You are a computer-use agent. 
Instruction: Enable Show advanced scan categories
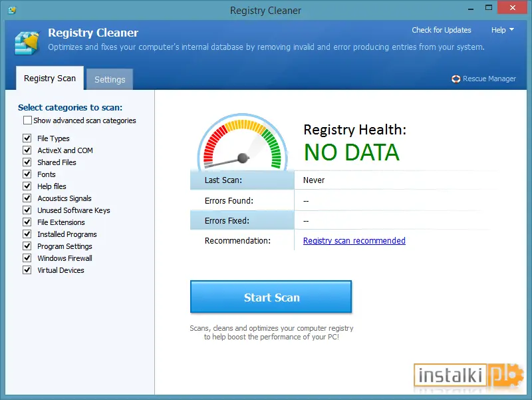point(27,120)
